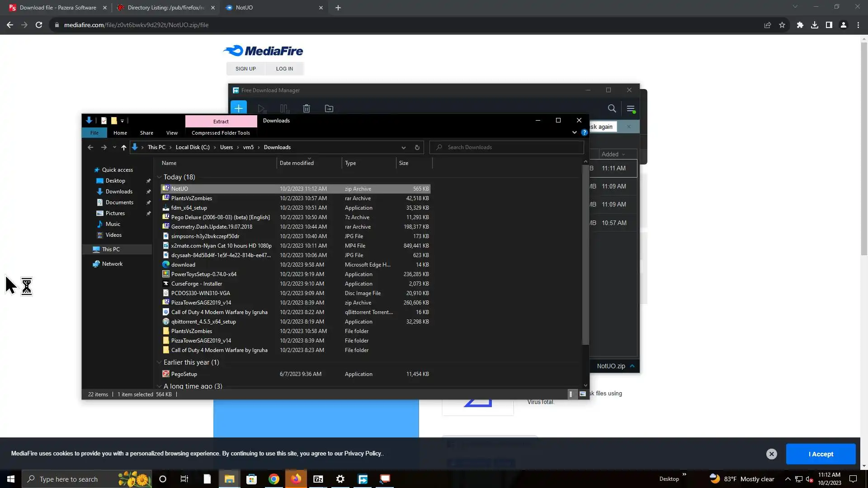The width and height of the screenshot is (868, 488).
Task: Click the search icon in Free Download Manager
Action: point(612,108)
